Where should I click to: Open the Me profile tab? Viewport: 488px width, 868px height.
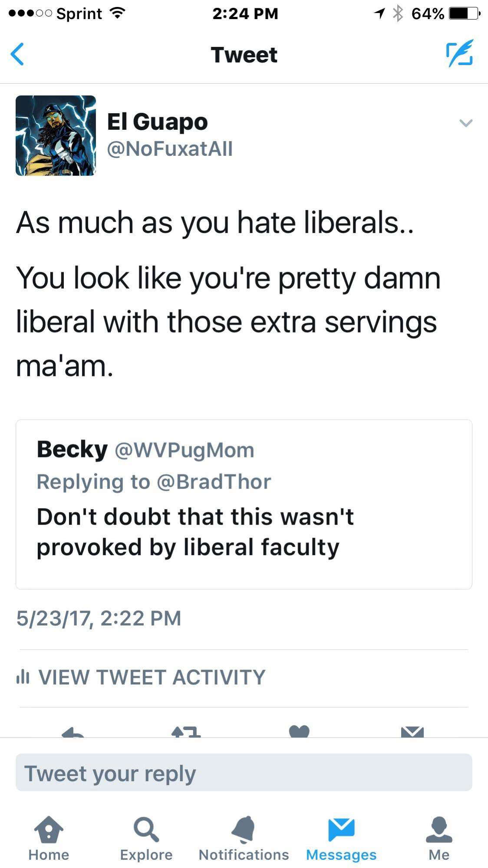[x=439, y=838]
